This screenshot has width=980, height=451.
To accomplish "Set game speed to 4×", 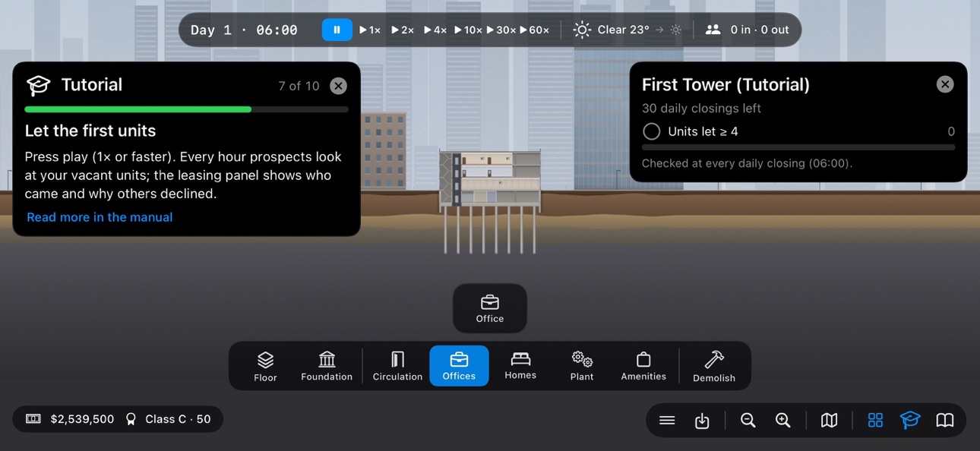I will [x=435, y=30].
